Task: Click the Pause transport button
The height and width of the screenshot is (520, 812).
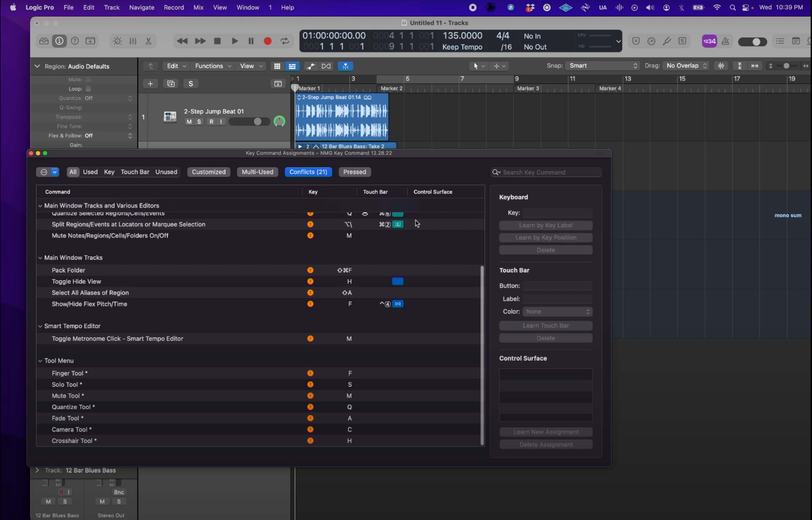Action: coord(251,41)
